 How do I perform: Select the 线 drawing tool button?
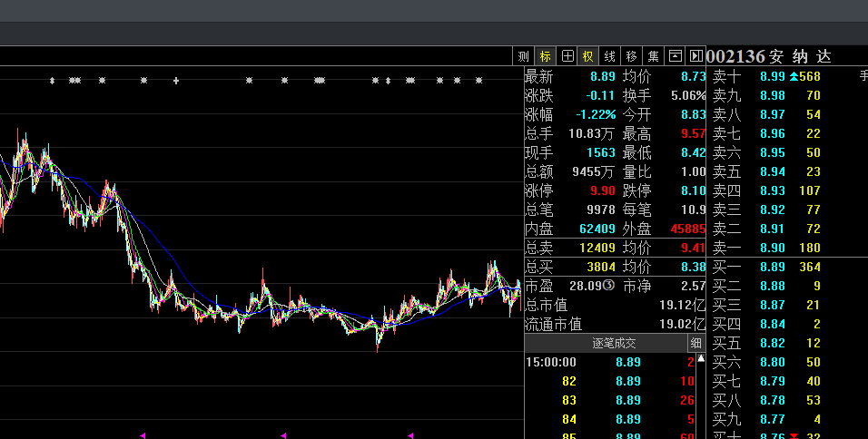click(610, 56)
